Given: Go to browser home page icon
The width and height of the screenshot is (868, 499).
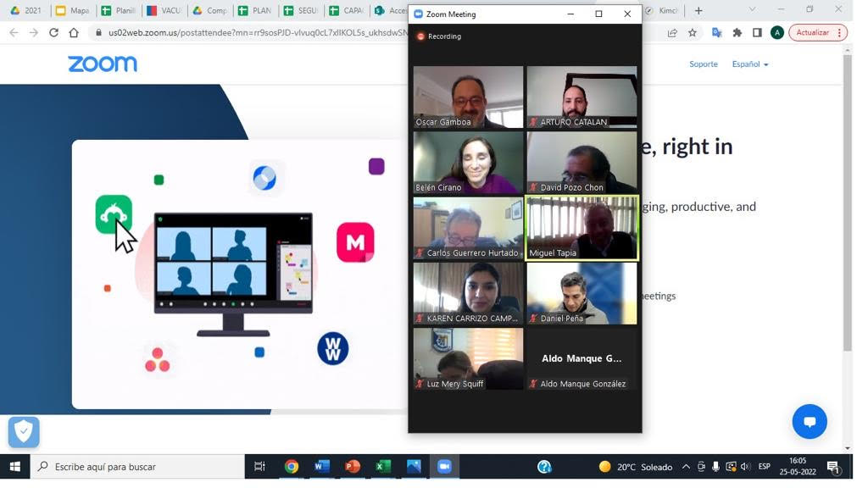Looking at the screenshot, I should [74, 33].
